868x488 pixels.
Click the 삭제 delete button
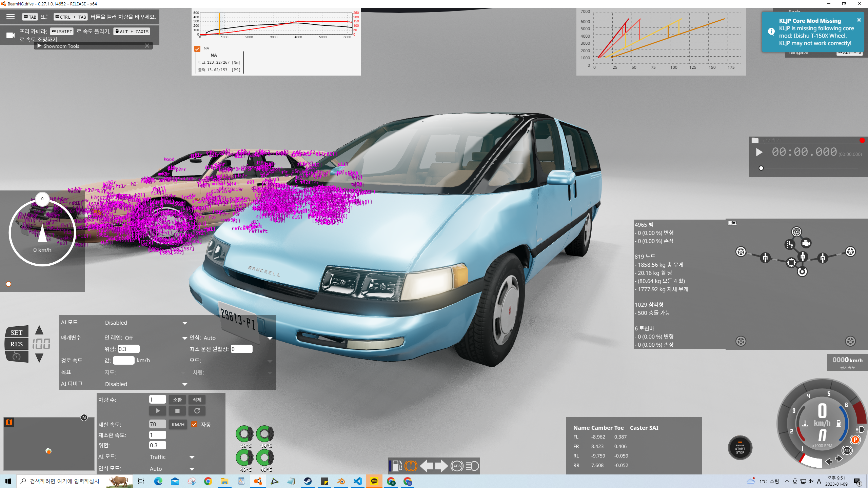coord(197,400)
